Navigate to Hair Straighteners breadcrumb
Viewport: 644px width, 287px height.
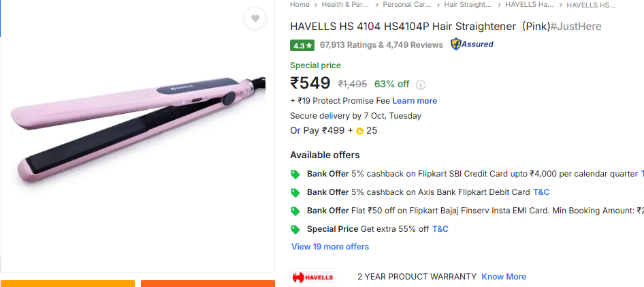[x=468, y=5]
